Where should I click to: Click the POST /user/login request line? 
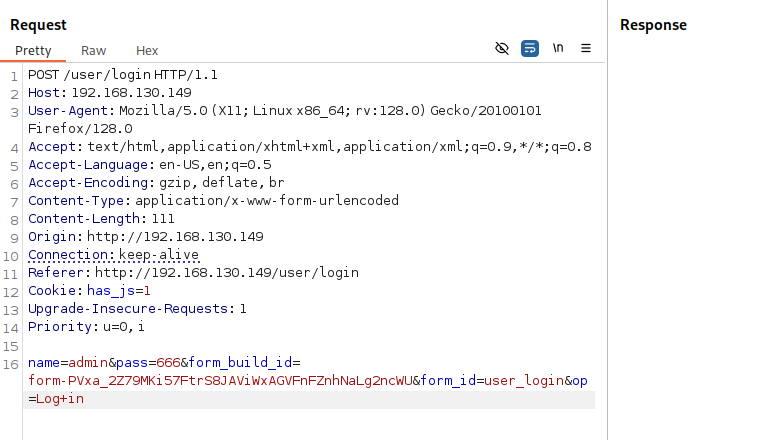coord(123,75)
